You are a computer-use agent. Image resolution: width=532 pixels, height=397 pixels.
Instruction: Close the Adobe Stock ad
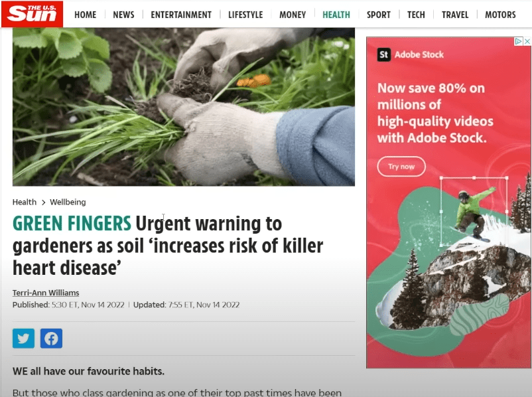[x=527, y=41]
